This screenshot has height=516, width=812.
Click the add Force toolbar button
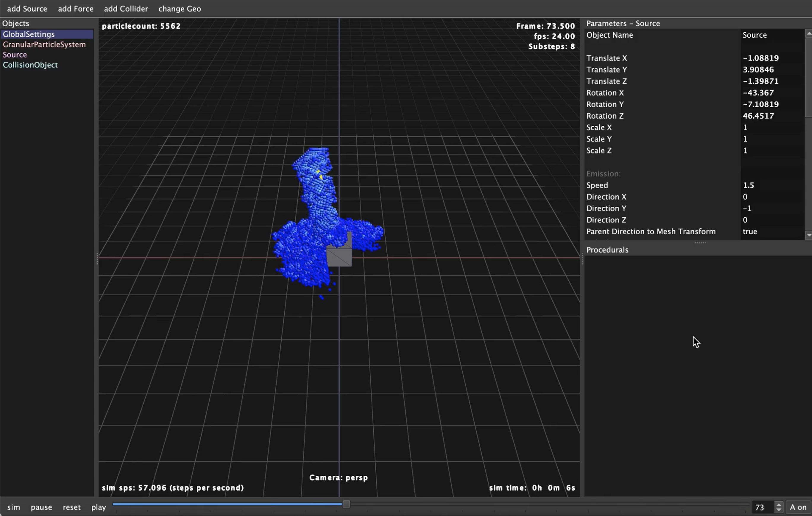pos(75,8)
